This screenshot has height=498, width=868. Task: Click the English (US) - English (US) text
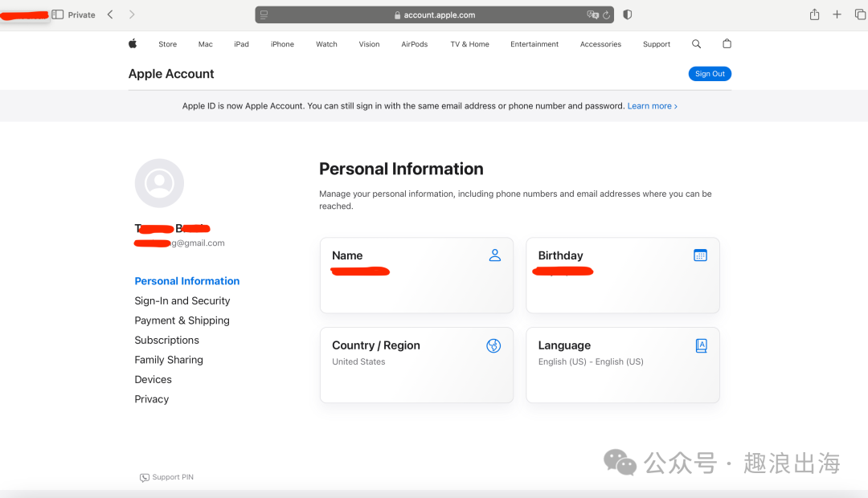pos(591,361)
